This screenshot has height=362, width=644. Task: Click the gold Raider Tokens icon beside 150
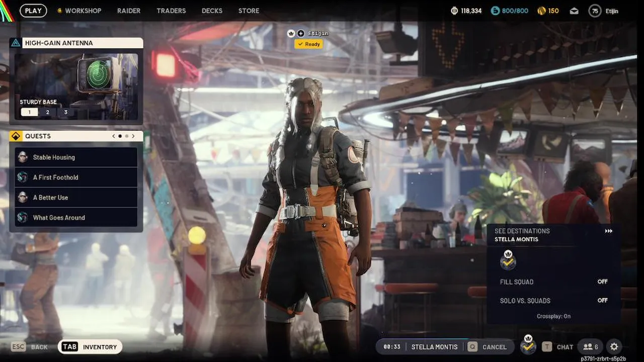(542, 11)
